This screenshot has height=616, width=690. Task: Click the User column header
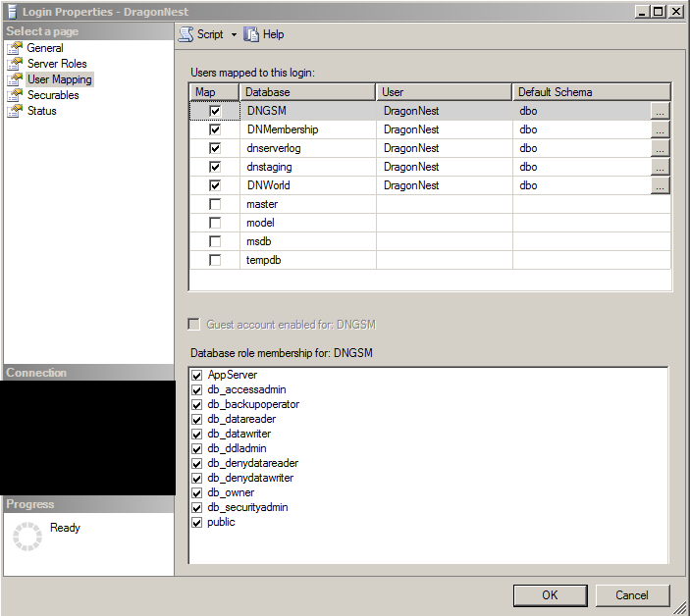pyautogui.click(x=444, y=92)
